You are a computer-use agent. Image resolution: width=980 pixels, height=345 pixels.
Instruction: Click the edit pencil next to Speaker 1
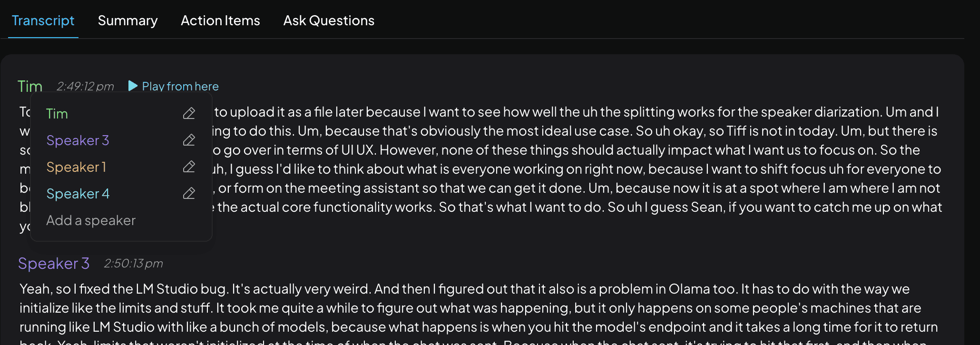point(189,167)
